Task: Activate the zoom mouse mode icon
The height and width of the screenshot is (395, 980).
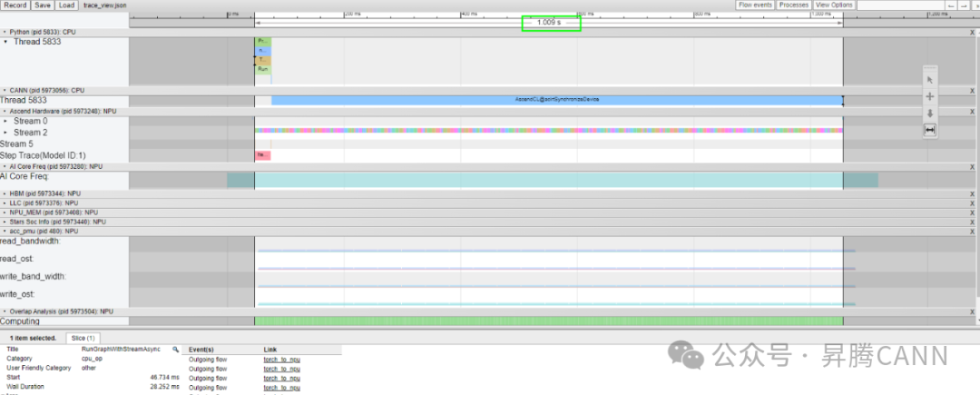Action: (929, 114)
